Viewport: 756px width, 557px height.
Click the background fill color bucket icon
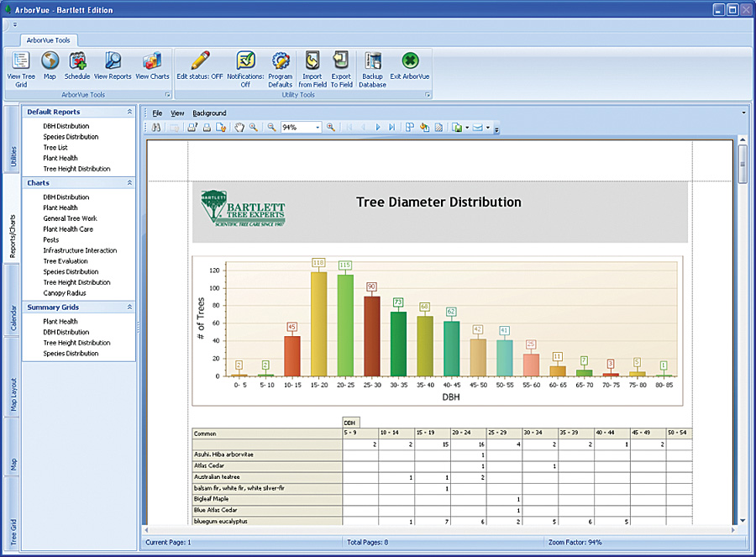coord(424,128)
